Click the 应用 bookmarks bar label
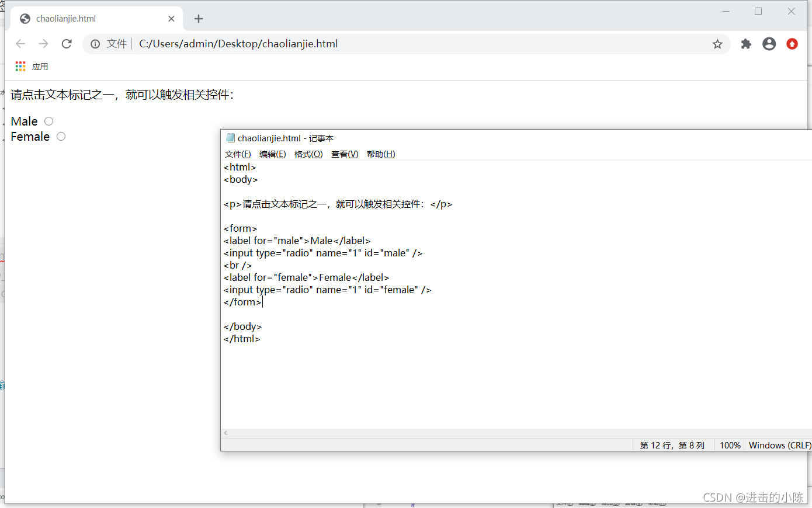812x508 pixels. coord(40,67)
